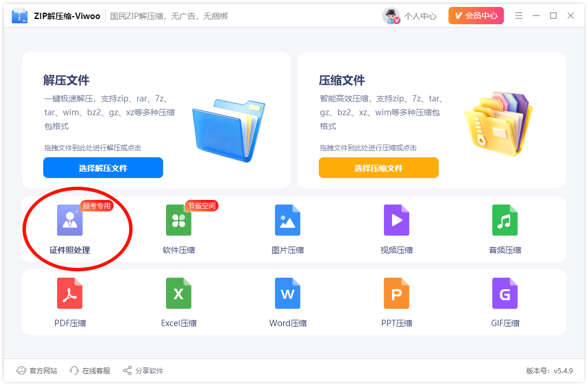The width and height of the screenshot is (588, 386).
Task: Click the user avatar icon
Action: [x=391, y=16]
